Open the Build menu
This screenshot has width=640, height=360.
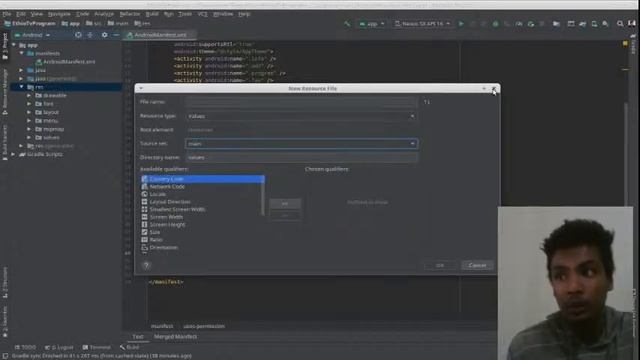(x=152, y=14)
